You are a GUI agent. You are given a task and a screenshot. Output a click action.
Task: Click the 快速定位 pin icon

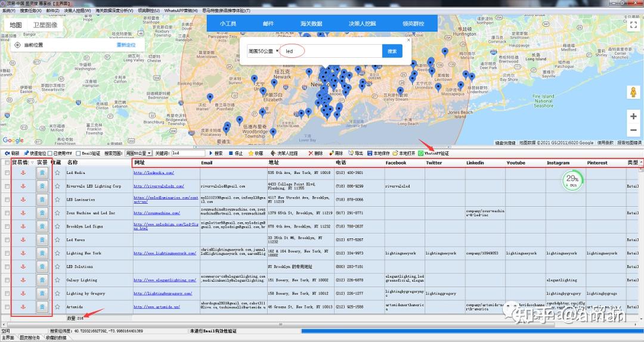[26, 153]
